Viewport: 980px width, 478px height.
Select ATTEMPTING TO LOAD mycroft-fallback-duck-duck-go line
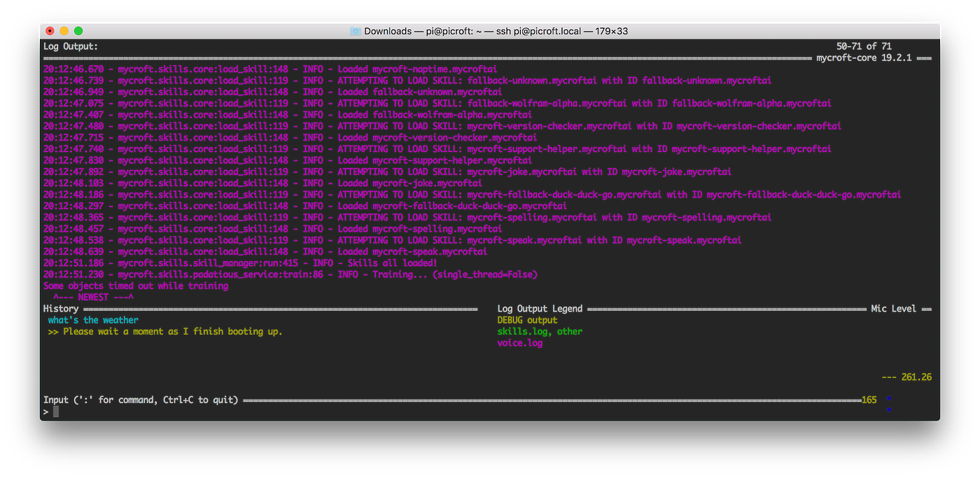pyautogui.click(x=472, y=195)
